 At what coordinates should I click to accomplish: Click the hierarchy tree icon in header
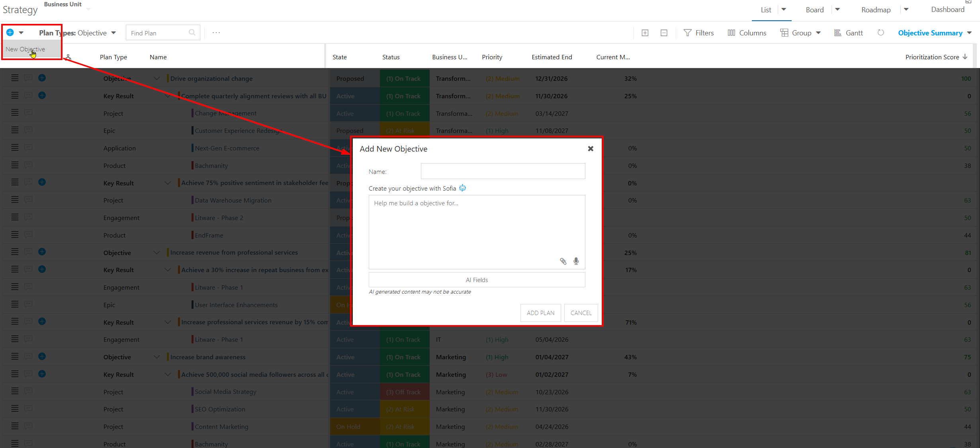68,58
